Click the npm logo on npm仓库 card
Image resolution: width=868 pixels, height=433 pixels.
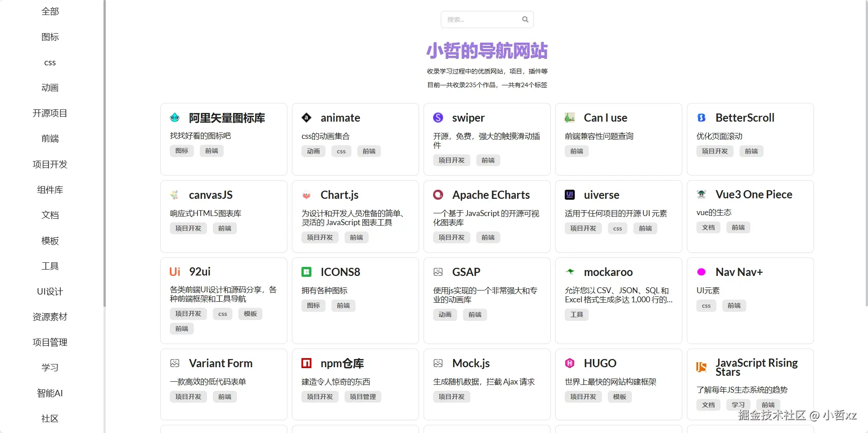point(306,363)
